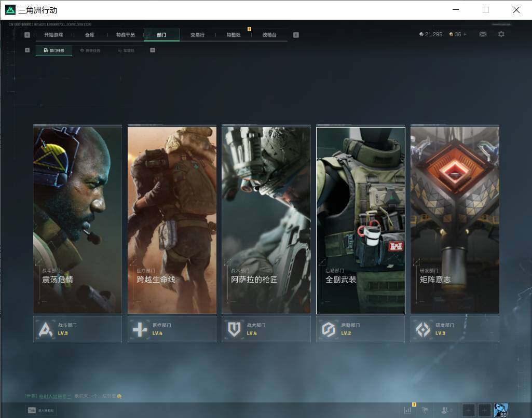This screenshot has width=532, height=418.
Task: Switch to the 仓库 tab
Action: click(x=90, y=35)
